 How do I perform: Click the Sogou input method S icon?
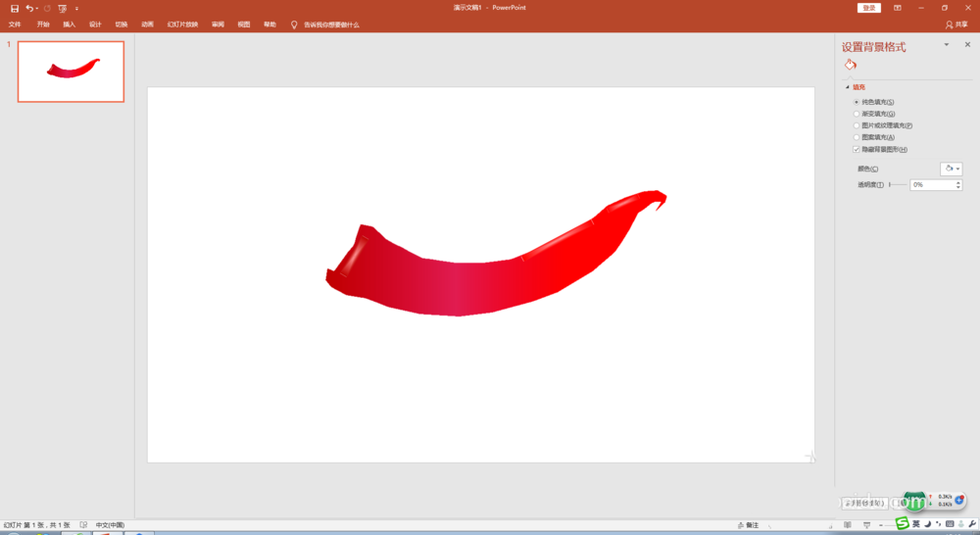[x=902, y=523]
